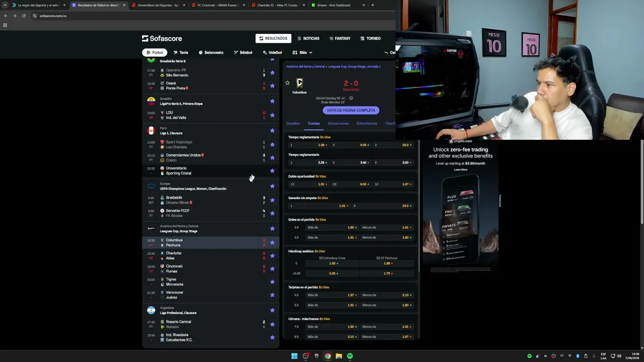Star the Cincinnati vs Pumas match

tap(272, 268)
